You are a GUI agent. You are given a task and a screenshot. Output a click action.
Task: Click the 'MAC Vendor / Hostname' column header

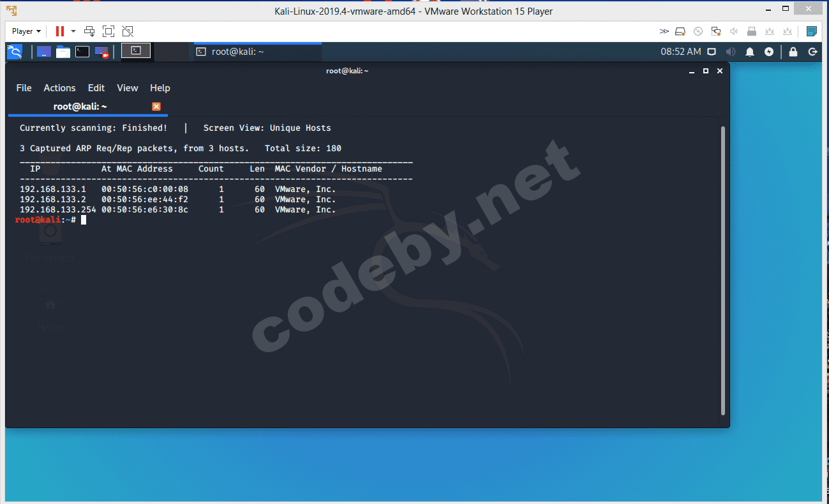coord(329,169)
